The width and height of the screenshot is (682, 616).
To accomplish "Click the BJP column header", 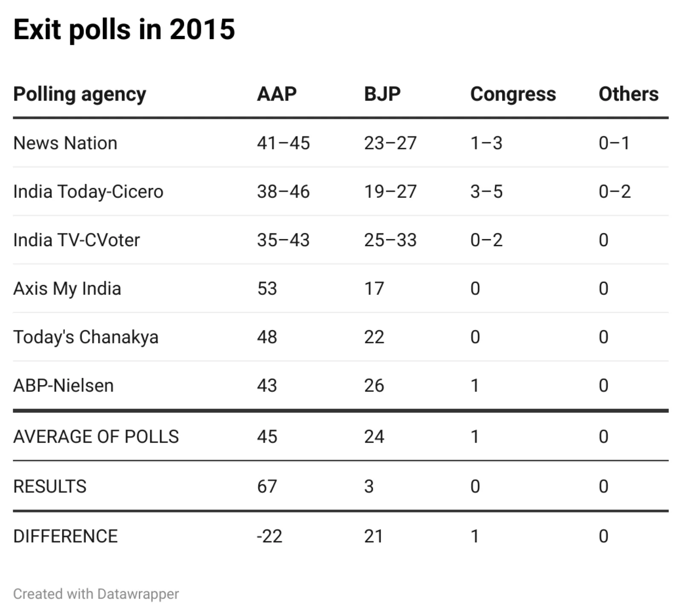I will (382, 94).
